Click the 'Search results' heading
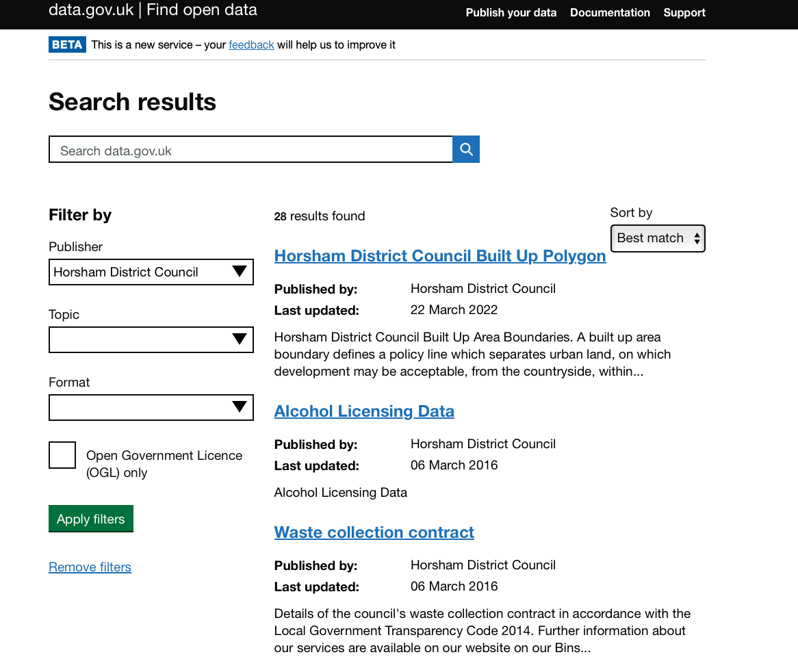The height and width of the screenshot is (672, 798). (x=132, y=102)
